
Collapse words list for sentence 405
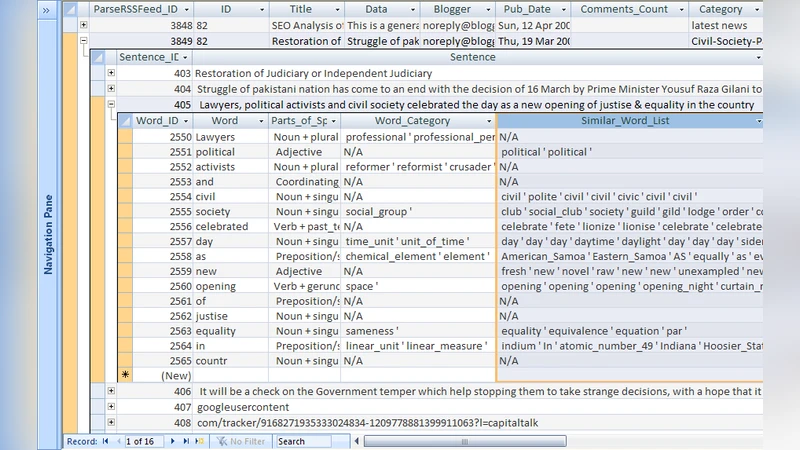pos(111,104)
